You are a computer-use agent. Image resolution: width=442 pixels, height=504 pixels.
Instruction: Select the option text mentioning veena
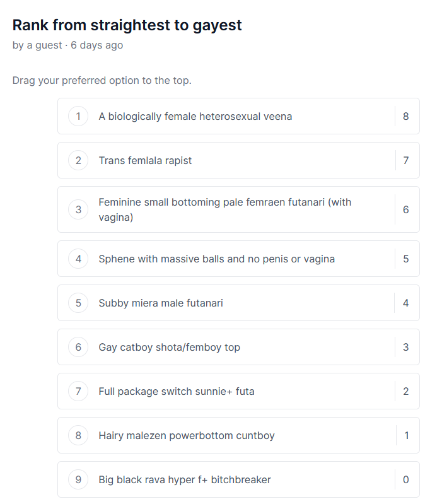[195, 116]
